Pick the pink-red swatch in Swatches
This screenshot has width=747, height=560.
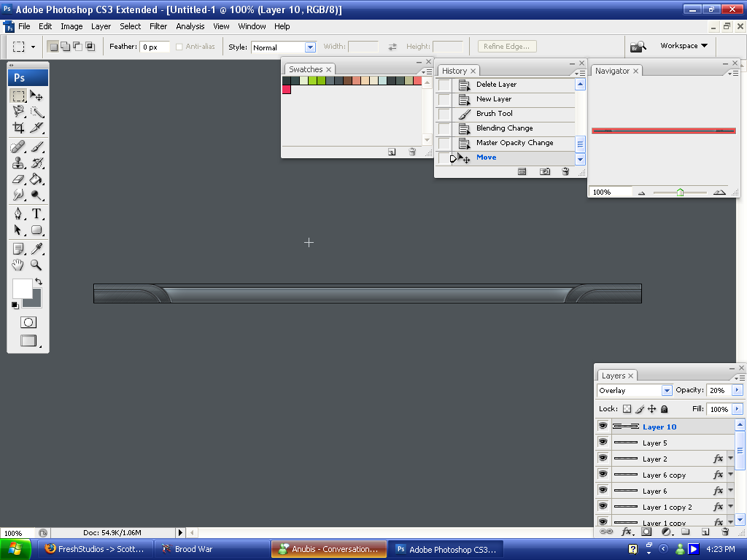(x=287, y=90)
